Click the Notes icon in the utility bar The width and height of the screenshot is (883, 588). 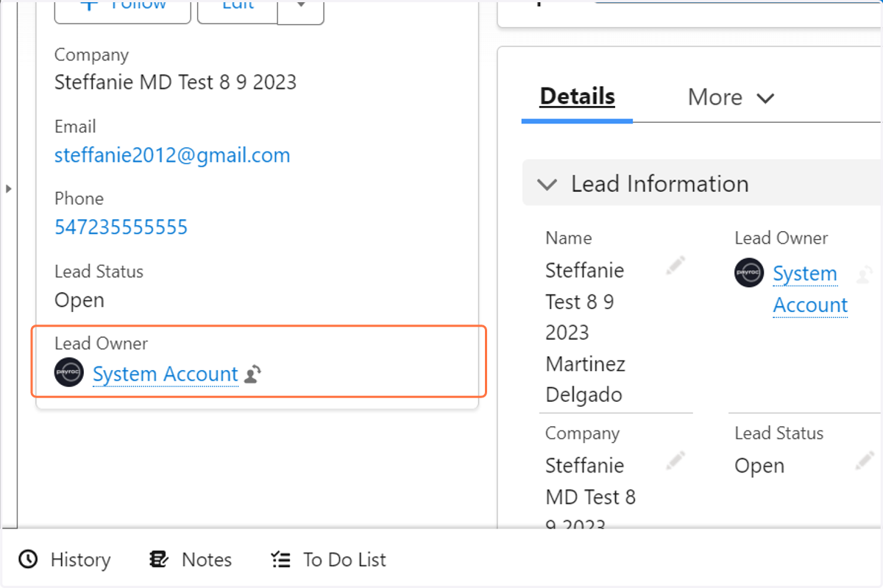[x=158, y=559]
